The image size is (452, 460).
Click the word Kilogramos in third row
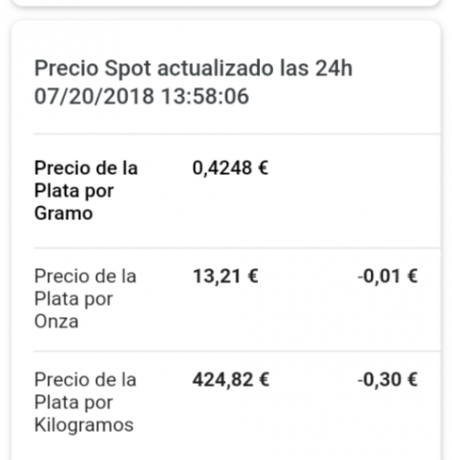point(84,425)
